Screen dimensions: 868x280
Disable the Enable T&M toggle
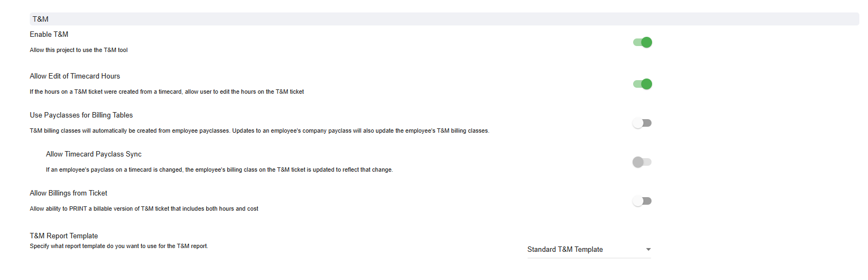tap(642, 42)
